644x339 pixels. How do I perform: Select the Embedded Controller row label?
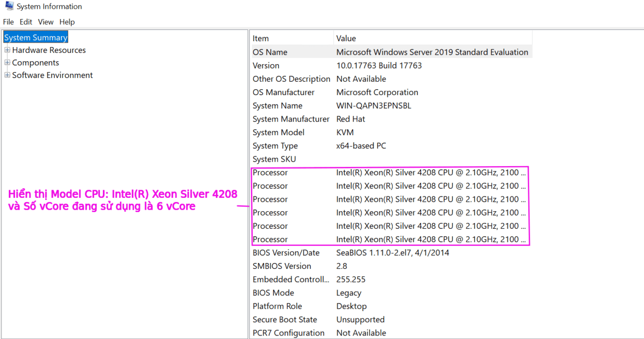point(291,280)
